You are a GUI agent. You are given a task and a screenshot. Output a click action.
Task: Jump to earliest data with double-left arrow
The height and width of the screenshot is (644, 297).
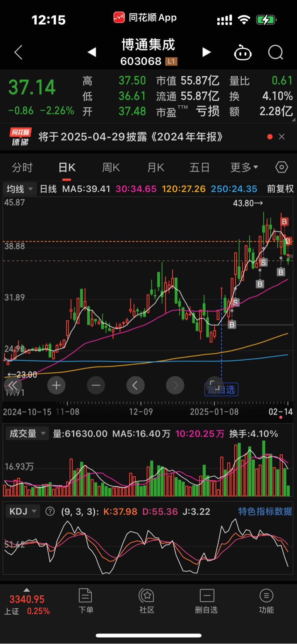coord(13,385)
